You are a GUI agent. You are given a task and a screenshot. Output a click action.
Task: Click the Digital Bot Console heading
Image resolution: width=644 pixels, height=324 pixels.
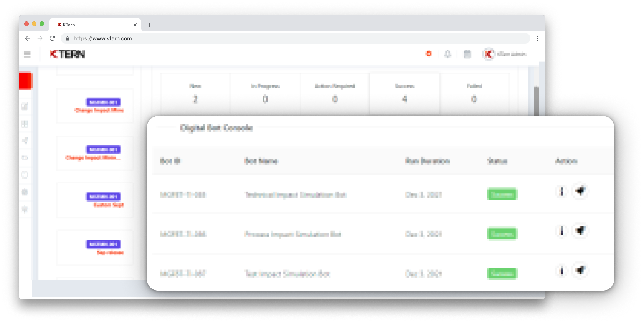point(216,128)
